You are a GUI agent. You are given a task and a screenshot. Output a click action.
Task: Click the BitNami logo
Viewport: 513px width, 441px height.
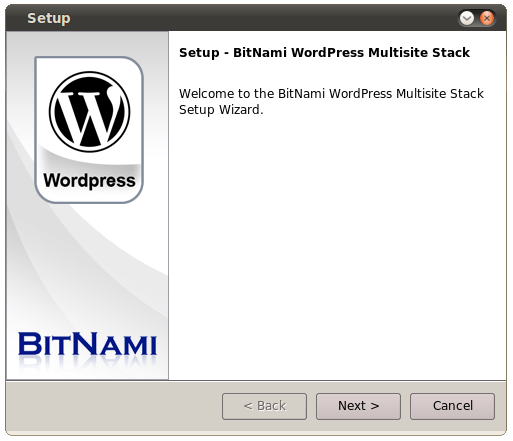click(x=87, y=343)
